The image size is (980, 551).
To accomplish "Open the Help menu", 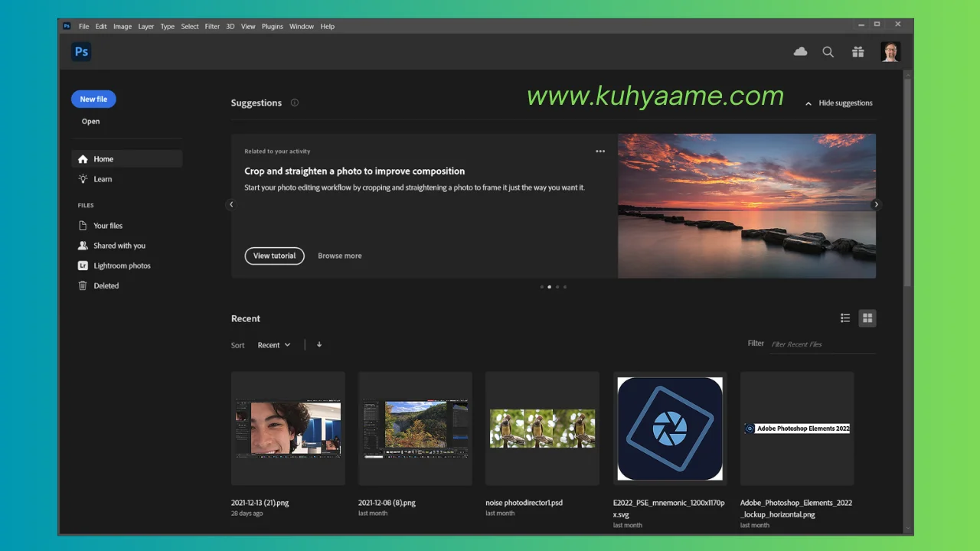I will (328, 26).
